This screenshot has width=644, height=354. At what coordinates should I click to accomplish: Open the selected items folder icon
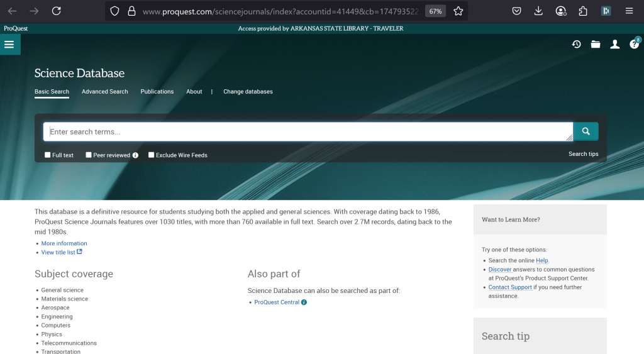pyautogui.click(x=596, y=44)
